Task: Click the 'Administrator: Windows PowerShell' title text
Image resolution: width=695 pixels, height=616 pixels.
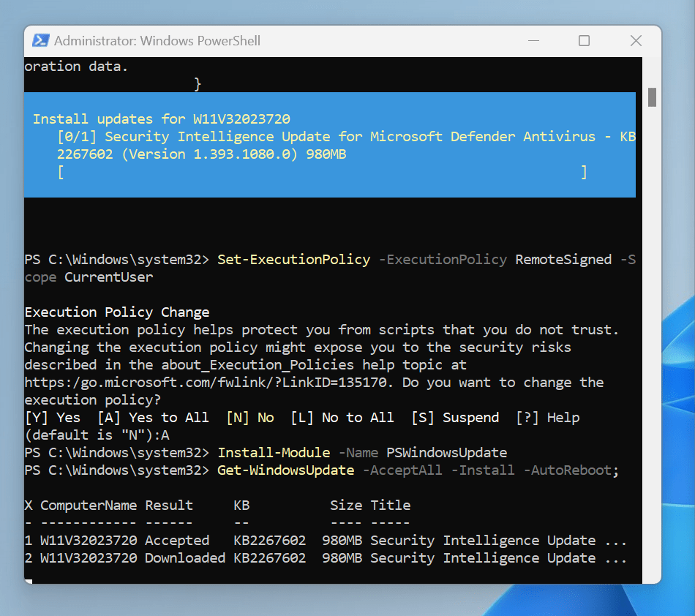Action: click(x=157, y=41)
